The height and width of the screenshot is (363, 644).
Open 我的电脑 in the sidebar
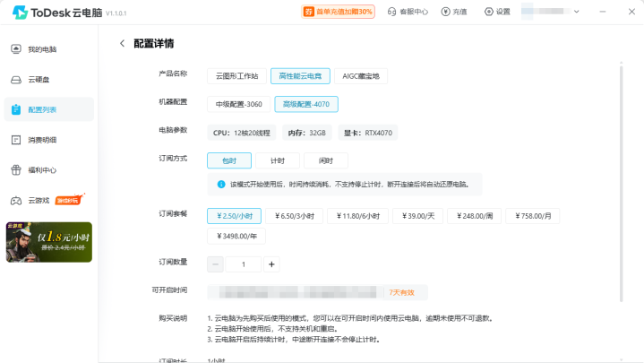click(49, 49)
